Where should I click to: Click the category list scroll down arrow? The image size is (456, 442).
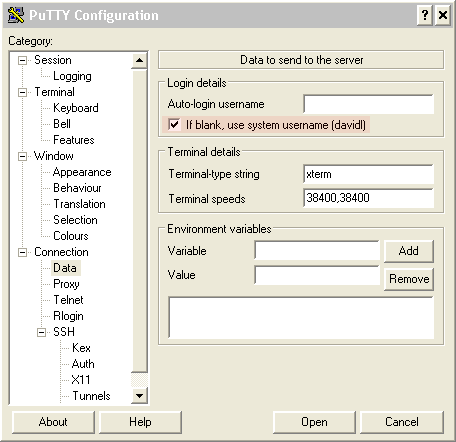point(139,396)
